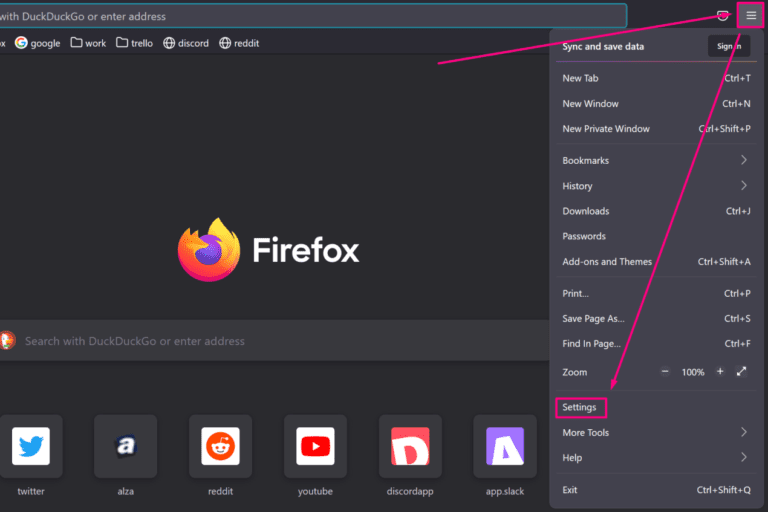The image size is (768, 512).
Task: Open Passwords from the menu
Action: 656,236
